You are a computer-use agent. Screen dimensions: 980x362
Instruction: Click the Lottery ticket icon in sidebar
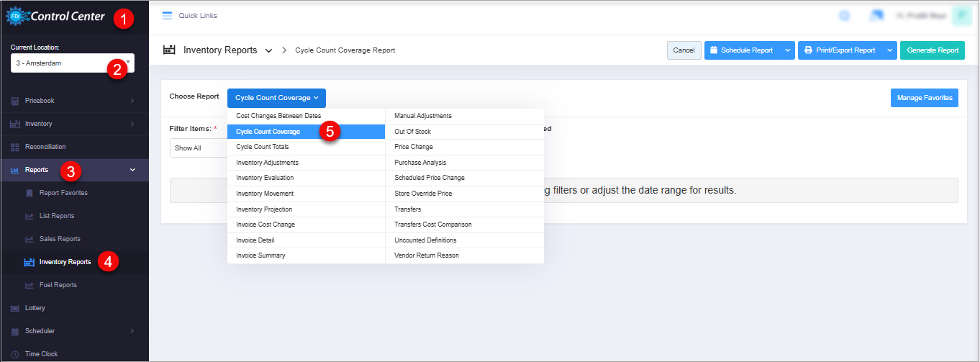coord(14,308)
